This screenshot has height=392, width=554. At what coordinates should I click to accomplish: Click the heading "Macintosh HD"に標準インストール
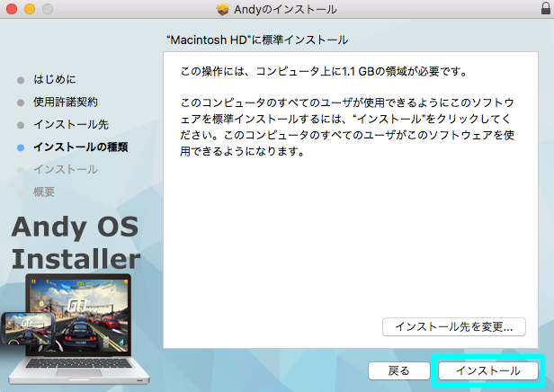[257, 40]
